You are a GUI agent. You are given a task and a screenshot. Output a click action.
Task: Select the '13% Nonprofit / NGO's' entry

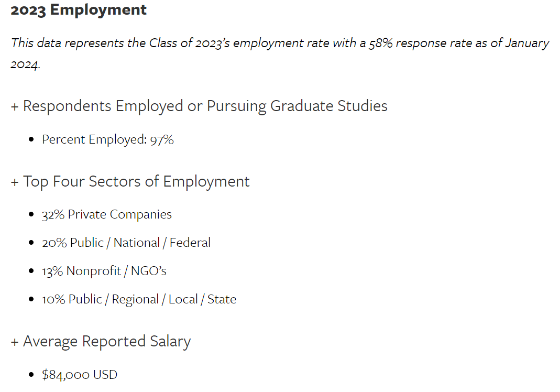click(104, 271)
